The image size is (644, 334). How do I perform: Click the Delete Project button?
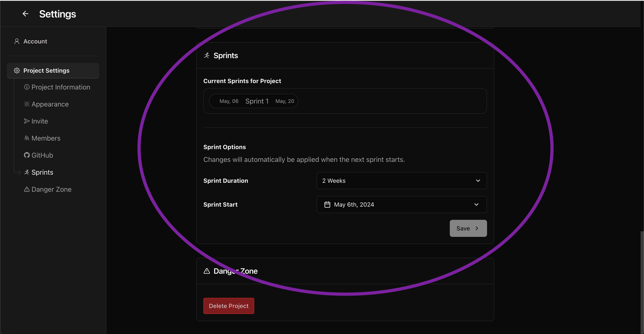tap(228, 305)
